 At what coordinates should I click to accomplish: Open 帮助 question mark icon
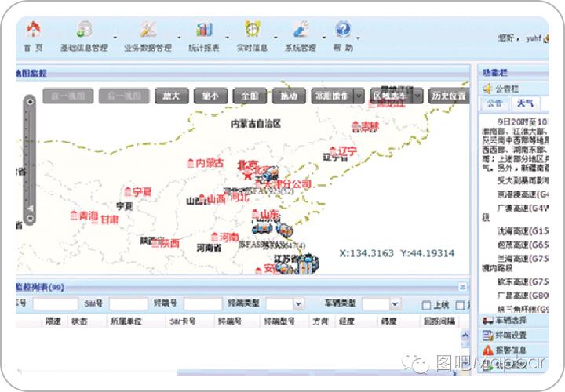pos(343,29)
